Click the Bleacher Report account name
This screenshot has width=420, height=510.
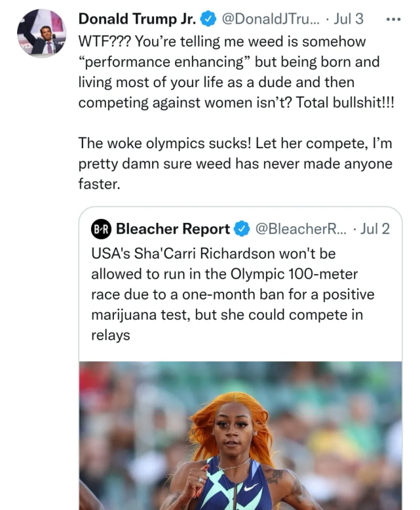tap(173, 229)
